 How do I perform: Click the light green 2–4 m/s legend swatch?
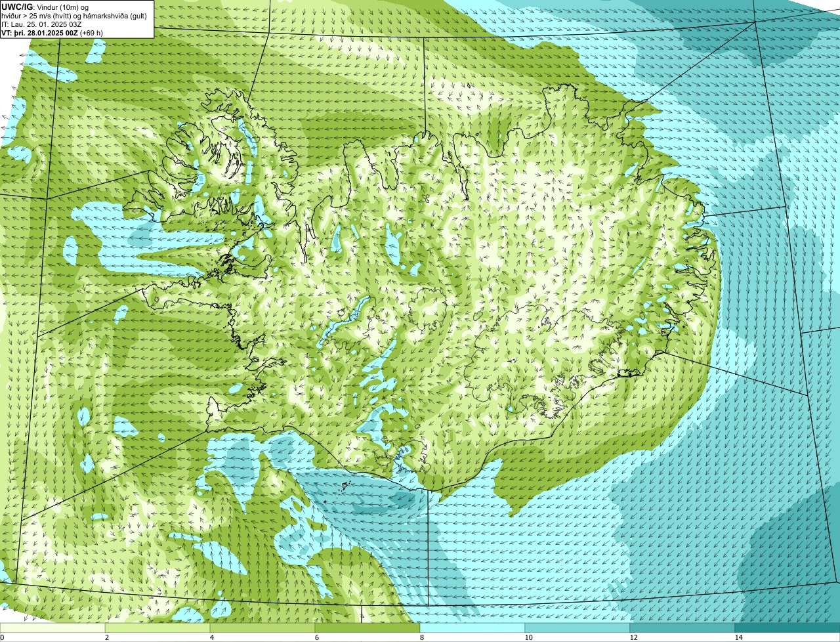tap(157, 628)
